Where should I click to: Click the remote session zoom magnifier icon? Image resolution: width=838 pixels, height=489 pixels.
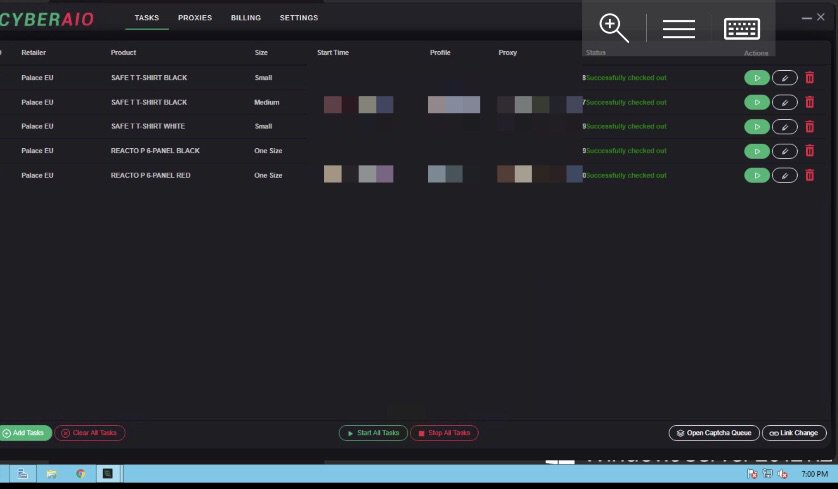click(x=614, y=28)
